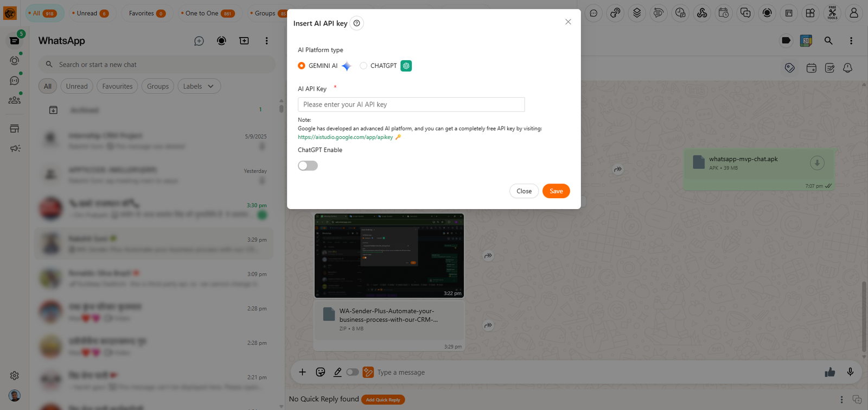Close the Insert AI API key dialog

tap(568, 22)
